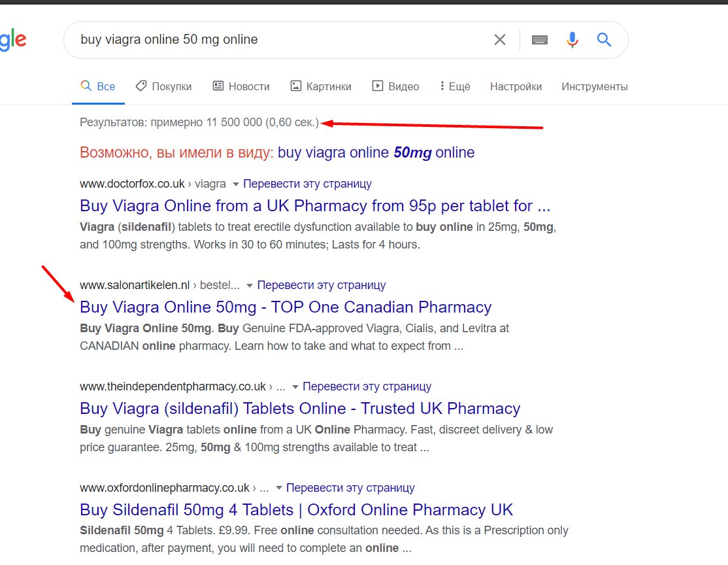This screenshot has height=565, width=728.
Task: Open the Картинки images tab
Action: tap(321, 86)
